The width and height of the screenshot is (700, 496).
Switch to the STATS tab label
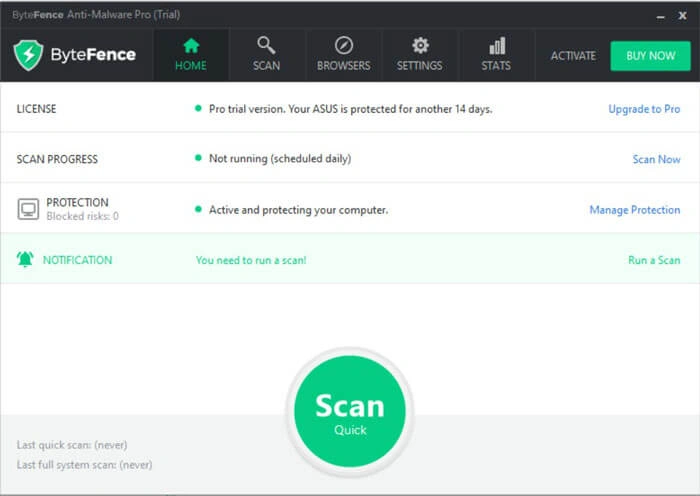496,66
